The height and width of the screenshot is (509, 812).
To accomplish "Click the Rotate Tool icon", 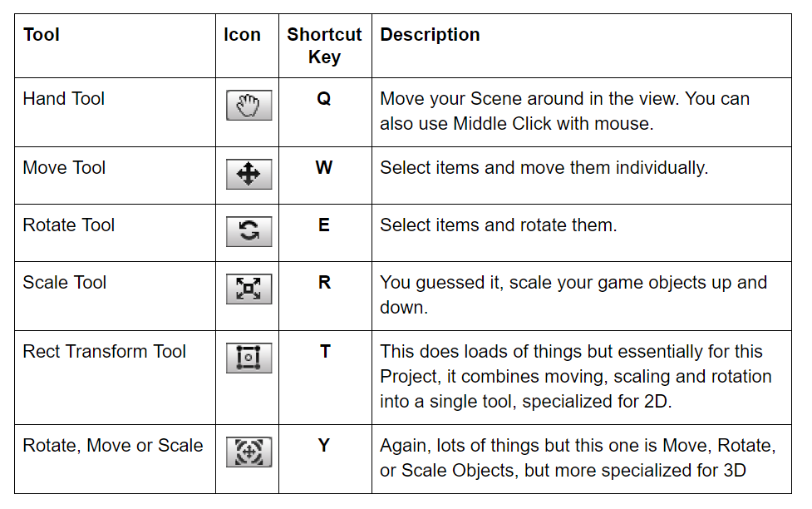I will (x=249, y=232).
